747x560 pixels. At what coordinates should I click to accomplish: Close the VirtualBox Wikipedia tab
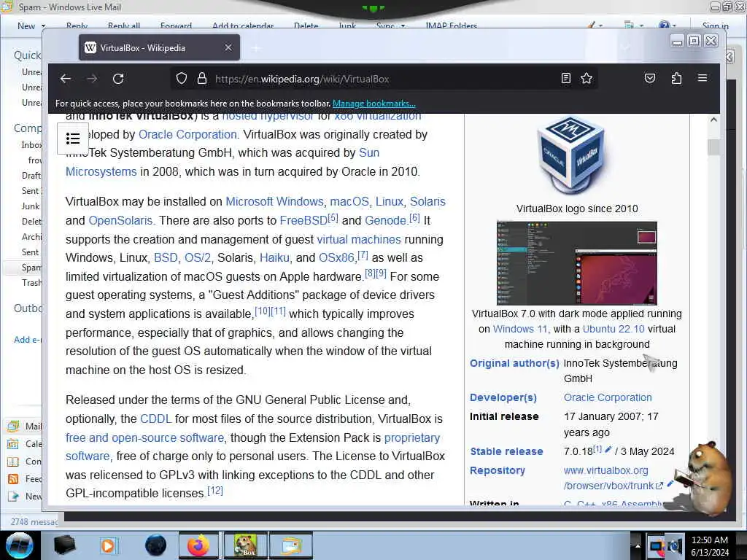click(228, 47)
